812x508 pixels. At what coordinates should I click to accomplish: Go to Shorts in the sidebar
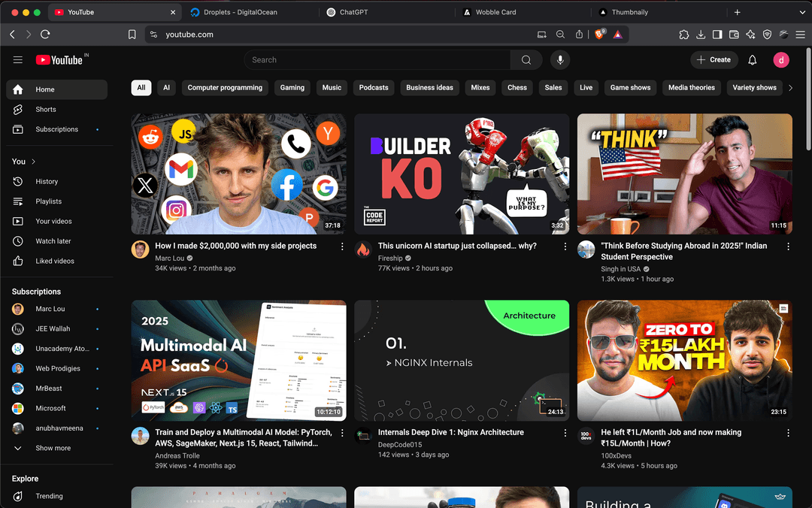[x=56, y=109]
